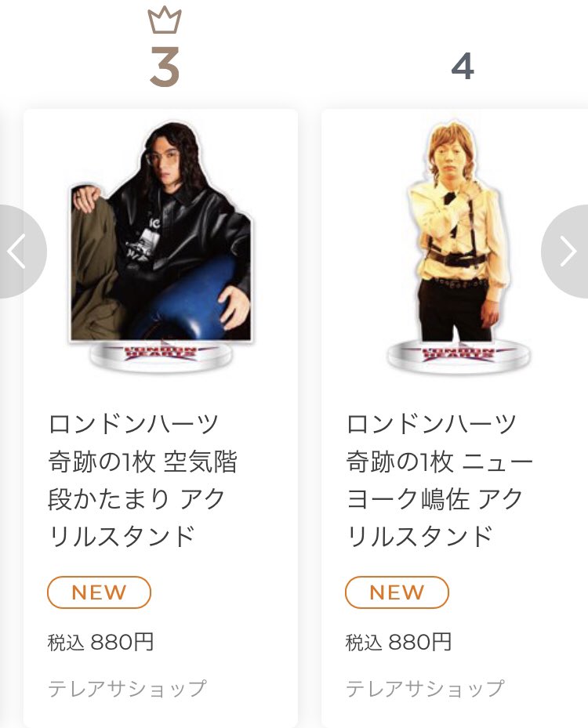Click the NEW badge on rank 4 item
The height and width of the screenshot is (728, 588).
click(x=397, y=592)
